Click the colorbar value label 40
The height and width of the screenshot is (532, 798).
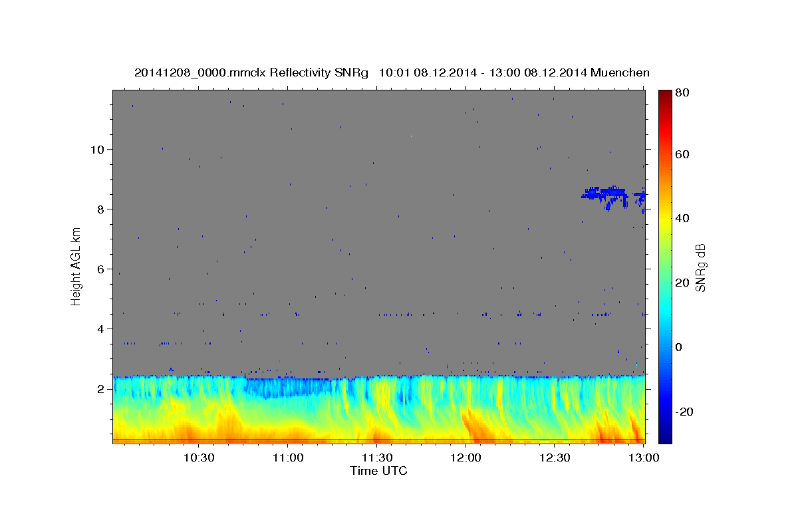click(682, 218)
